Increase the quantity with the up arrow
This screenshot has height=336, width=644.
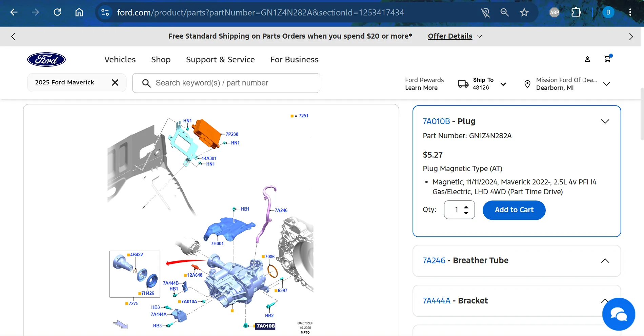coord(466,207)
